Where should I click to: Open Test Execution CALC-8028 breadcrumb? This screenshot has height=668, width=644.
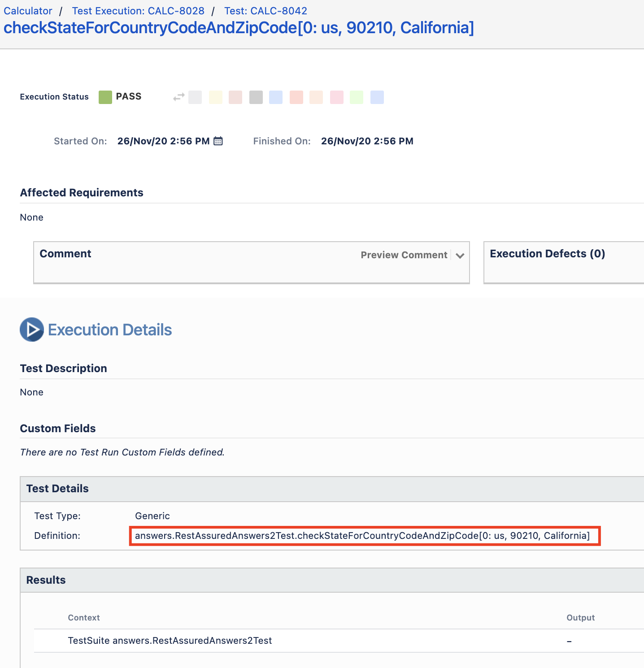pyautogui.click(x=138, y=11)
